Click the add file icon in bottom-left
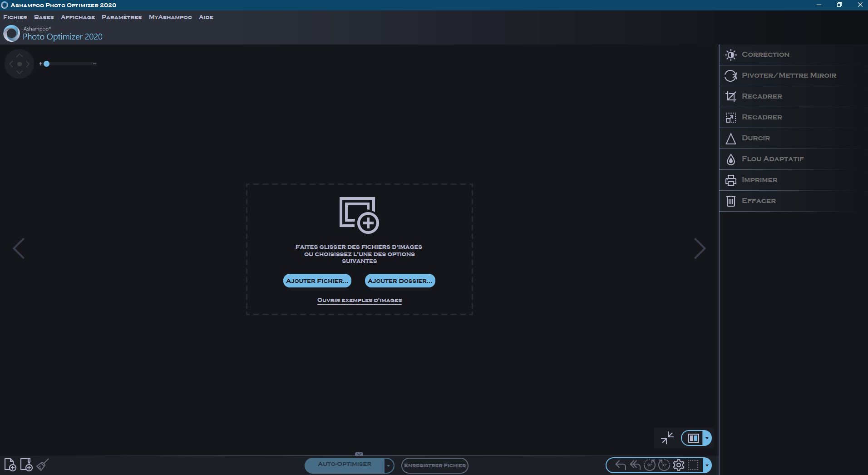 (x=10, y=465)
